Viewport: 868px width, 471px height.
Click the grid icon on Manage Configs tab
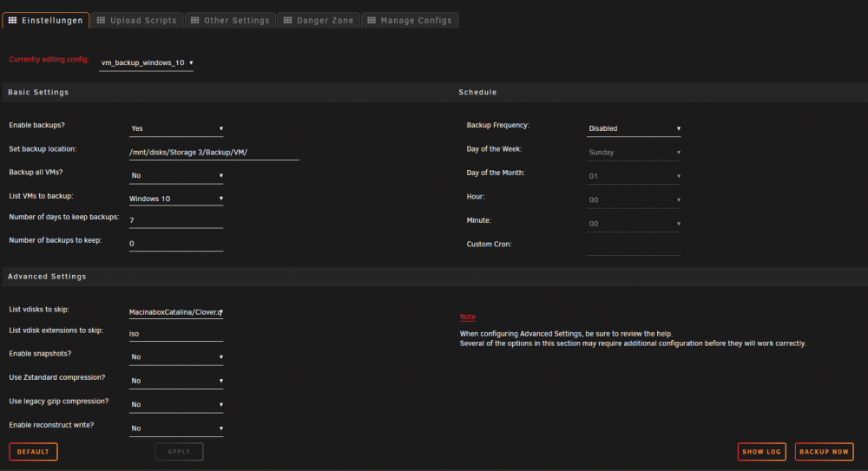pos(372,21)
